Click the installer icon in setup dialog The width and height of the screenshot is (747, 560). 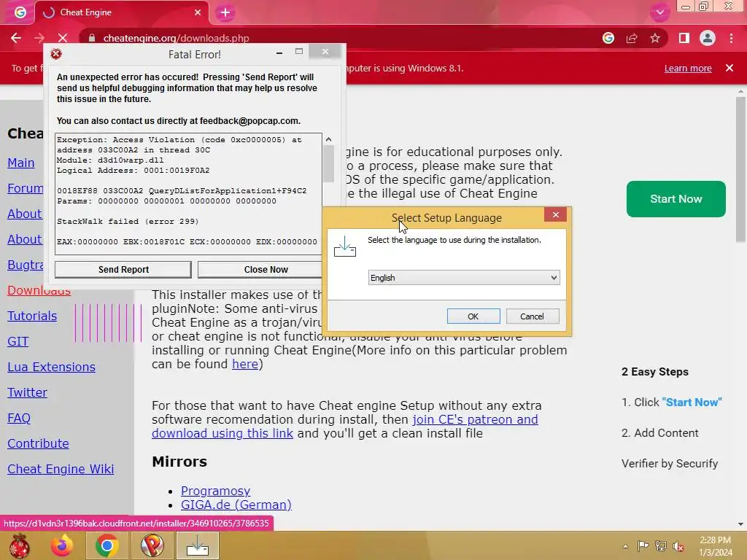click(x=345, y=246)
